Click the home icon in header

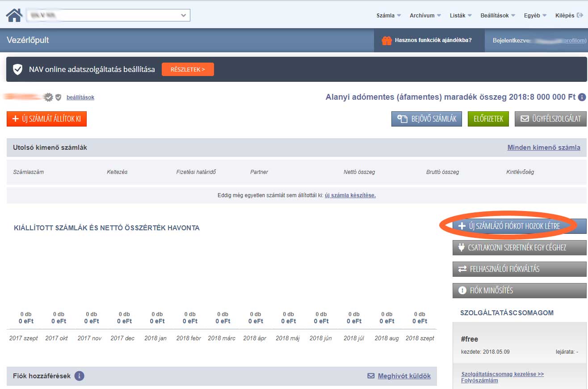click(14, 15)
